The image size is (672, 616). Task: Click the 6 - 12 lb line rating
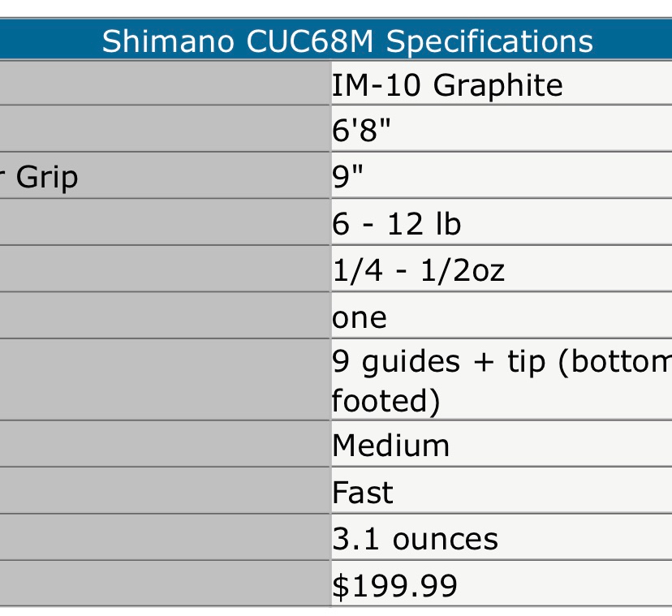[x=396, y=223]
